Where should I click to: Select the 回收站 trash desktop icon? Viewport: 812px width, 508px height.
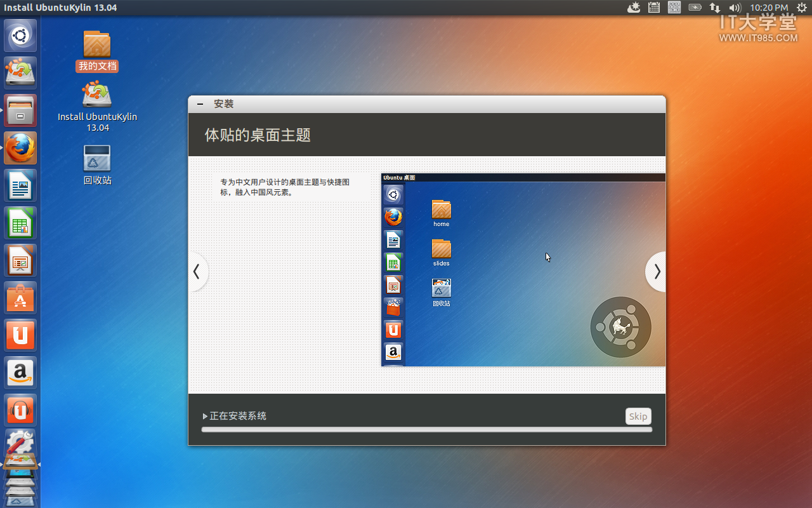click(97, 165)
